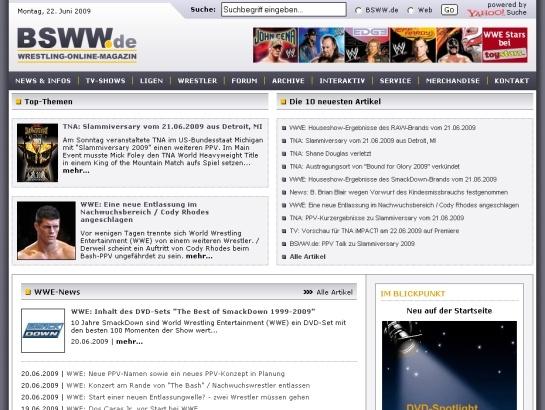Click Alle Artikel in WWE-News header
The width and height of the screenshot is (545, 410).
(334, 292)
